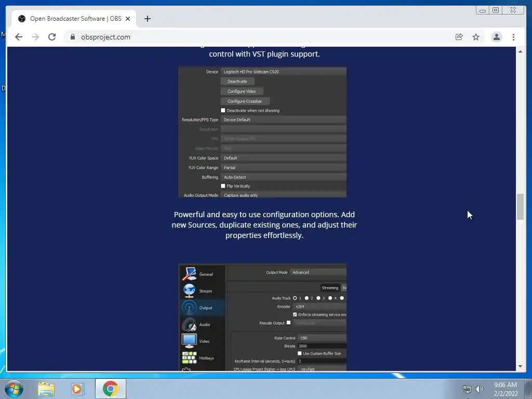Image resolution: width=532 pixels, height=399 pixels.
Task: Click the OBS favicon on the tab
Action: pyautogui.click(x=22, y=19)
